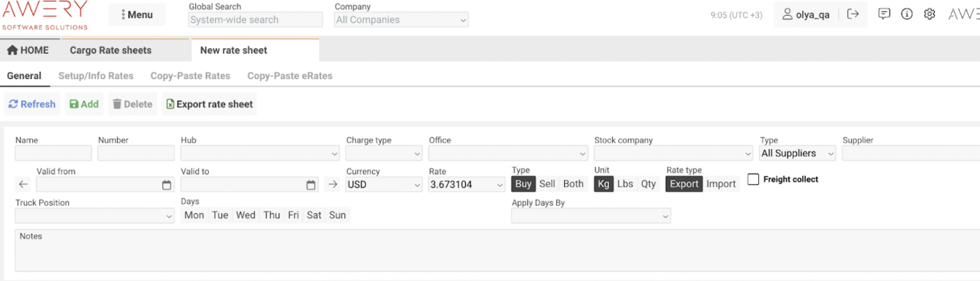Click the Number input field
Viewport: 980px width, 281px height.
[x=136, y=154]
